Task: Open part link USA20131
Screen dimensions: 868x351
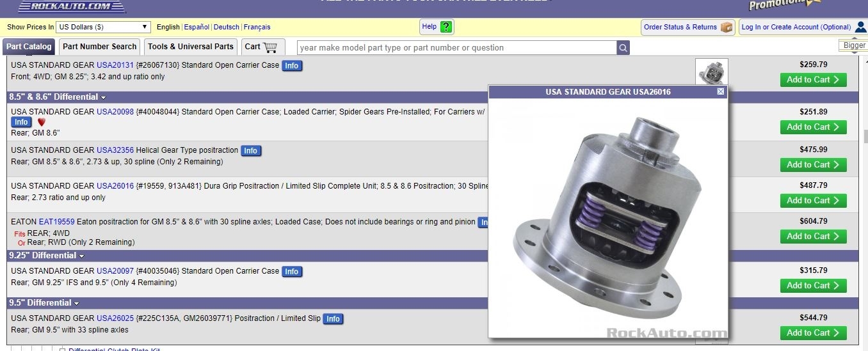Action: (115, 65)
